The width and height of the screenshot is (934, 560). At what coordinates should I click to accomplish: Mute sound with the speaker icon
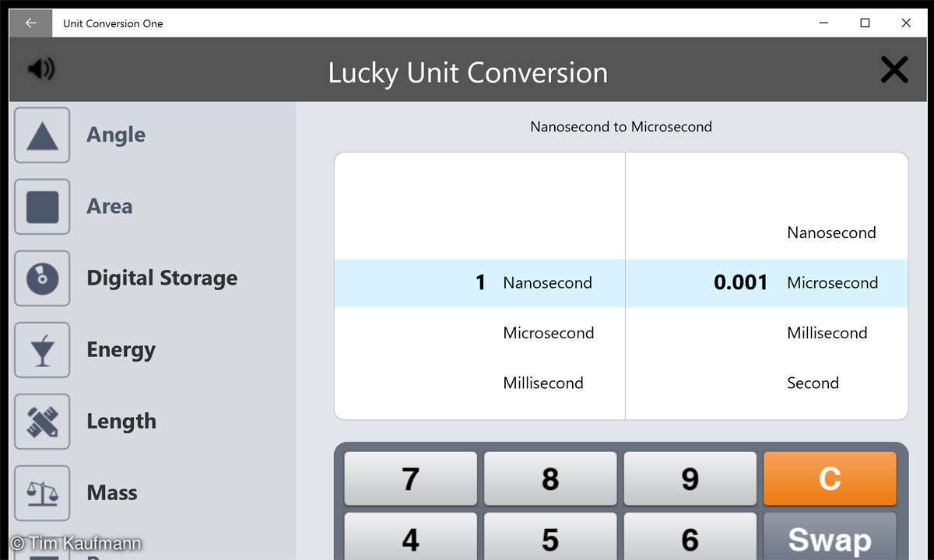click(40, 69)
